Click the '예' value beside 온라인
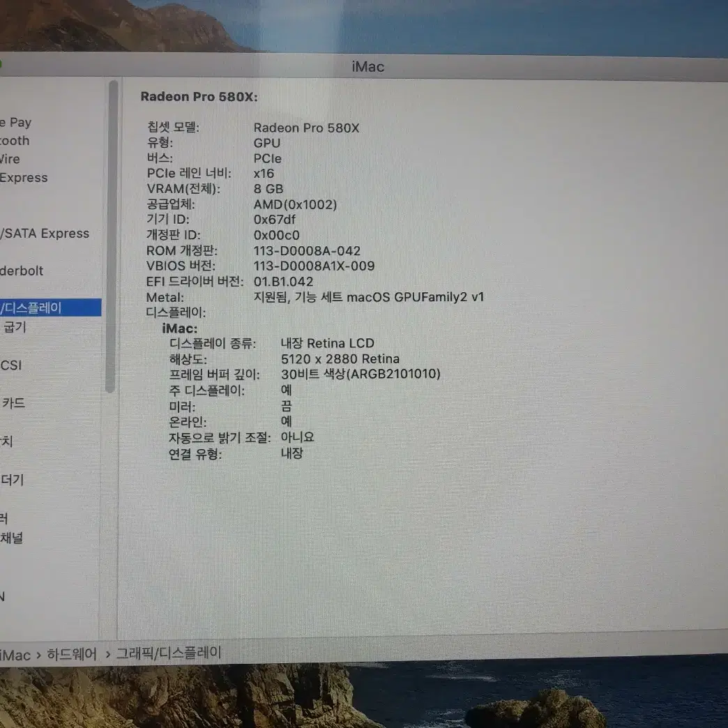 [x=287, y=422]
